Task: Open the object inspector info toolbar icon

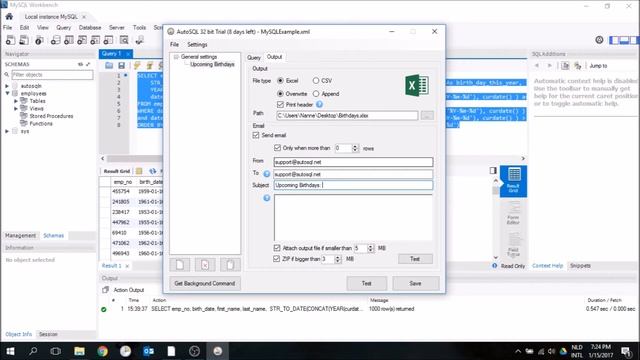Action: click(39, 40)
